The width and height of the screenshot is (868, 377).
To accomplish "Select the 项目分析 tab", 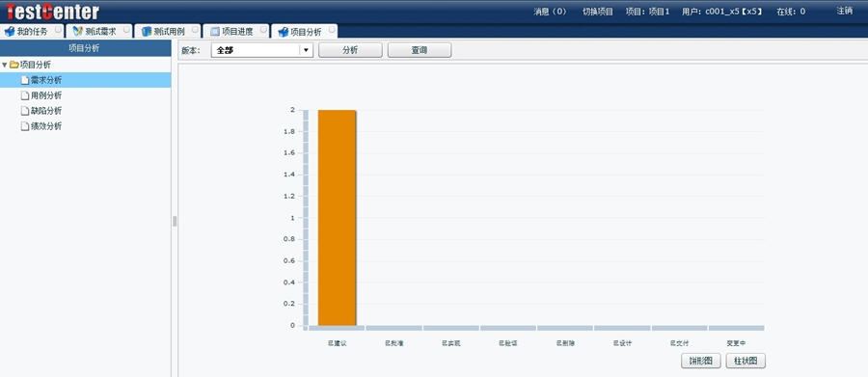I will click(305, 31).
